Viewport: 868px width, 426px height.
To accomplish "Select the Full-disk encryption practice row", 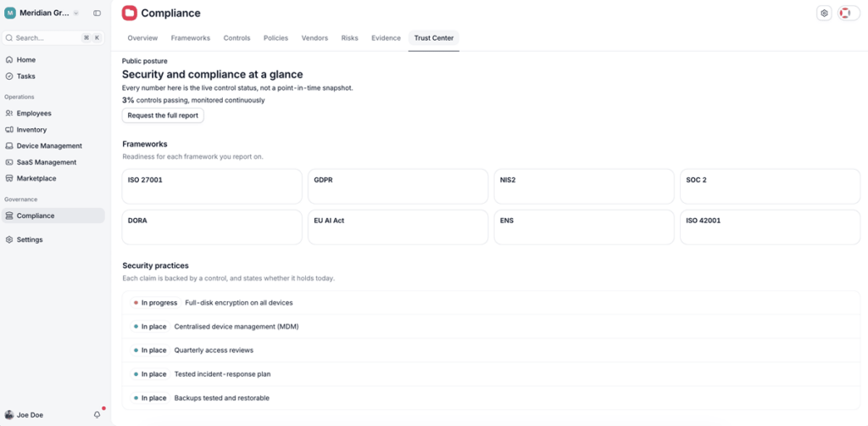I will pos(491,303).
